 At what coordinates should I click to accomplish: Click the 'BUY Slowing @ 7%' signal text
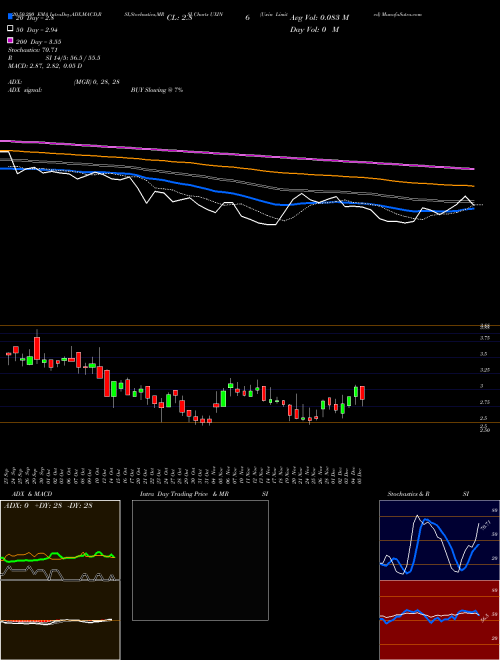157,90
